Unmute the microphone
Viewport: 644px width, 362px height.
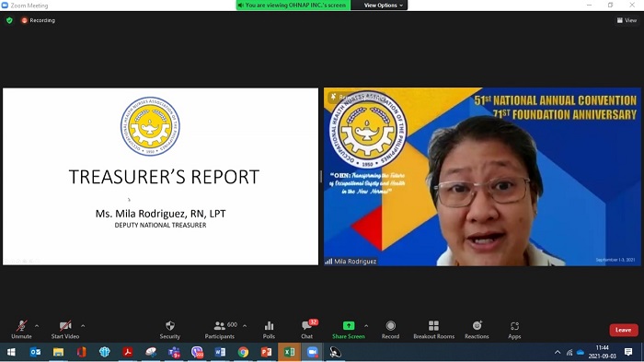click(21, 330)
